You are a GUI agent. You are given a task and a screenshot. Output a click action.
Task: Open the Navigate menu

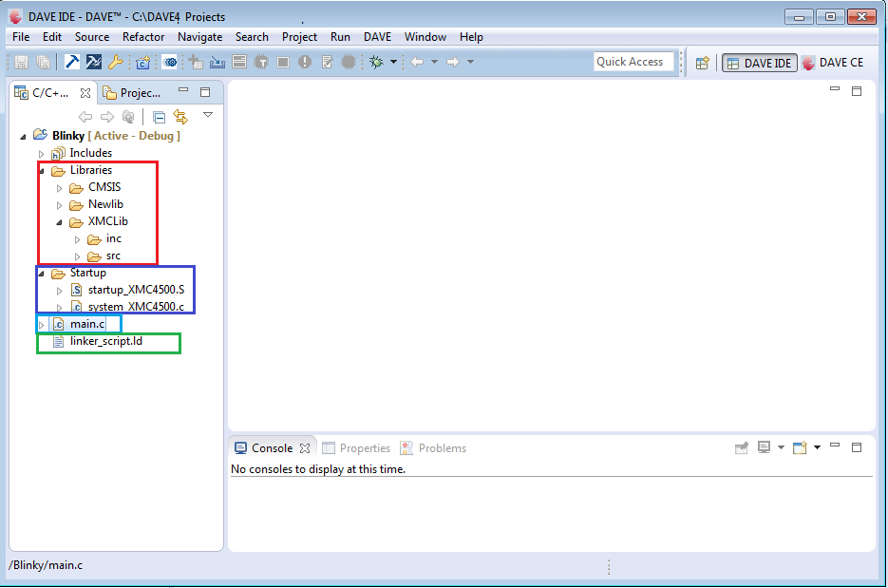(199, 37)
